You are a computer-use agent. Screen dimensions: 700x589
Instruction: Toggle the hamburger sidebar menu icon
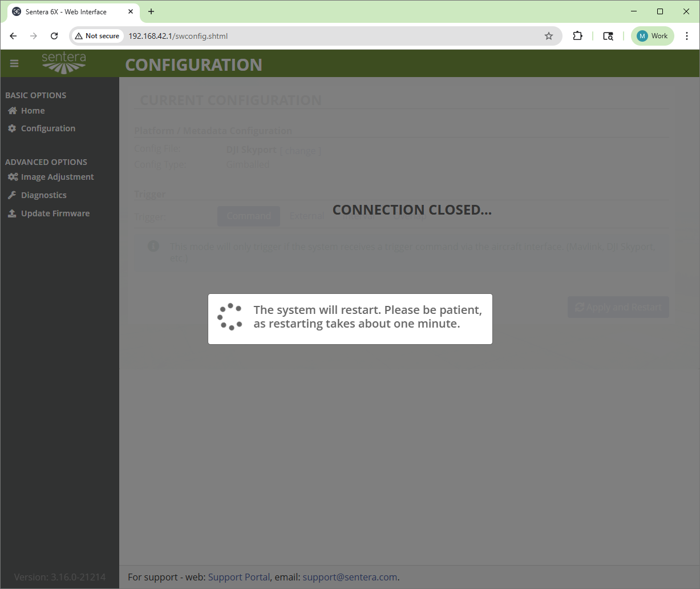pos(14,64)
